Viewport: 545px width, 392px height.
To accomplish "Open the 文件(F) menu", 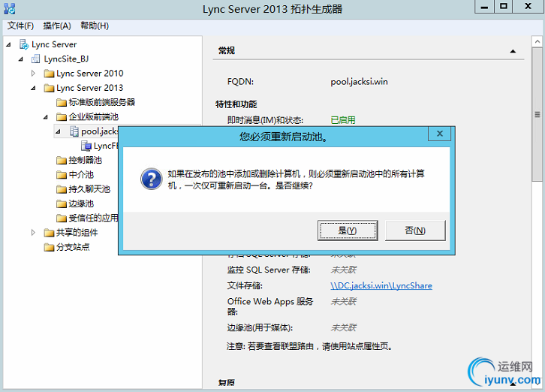I will coord(20,26).
